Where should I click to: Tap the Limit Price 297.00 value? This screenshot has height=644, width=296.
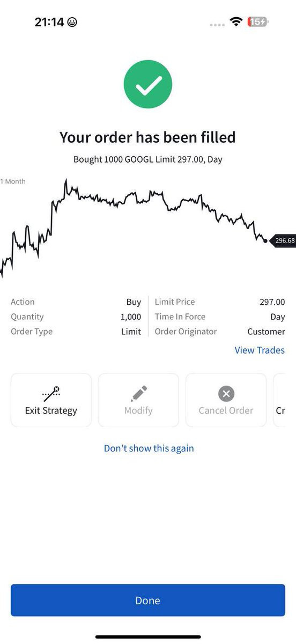272,302
